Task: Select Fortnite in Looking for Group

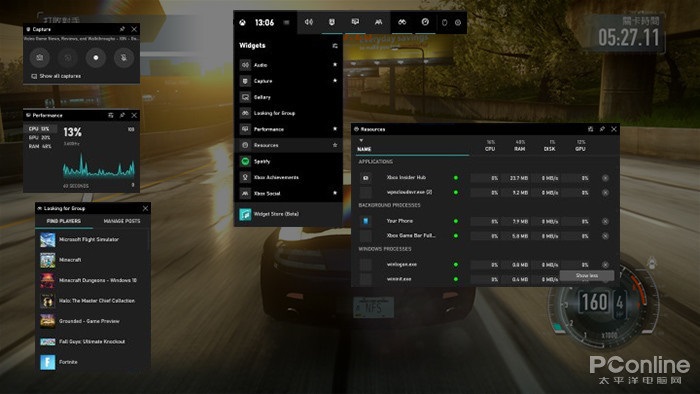Action: tap(92, 362)
